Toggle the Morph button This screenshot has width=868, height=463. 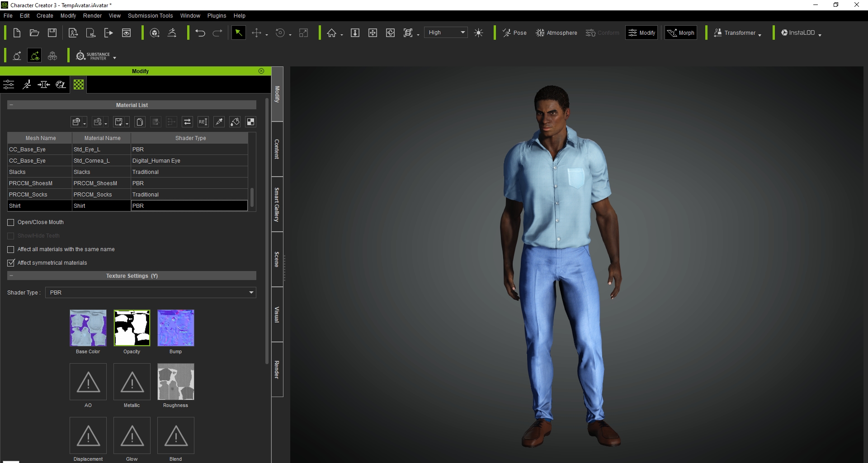point(681,33)
